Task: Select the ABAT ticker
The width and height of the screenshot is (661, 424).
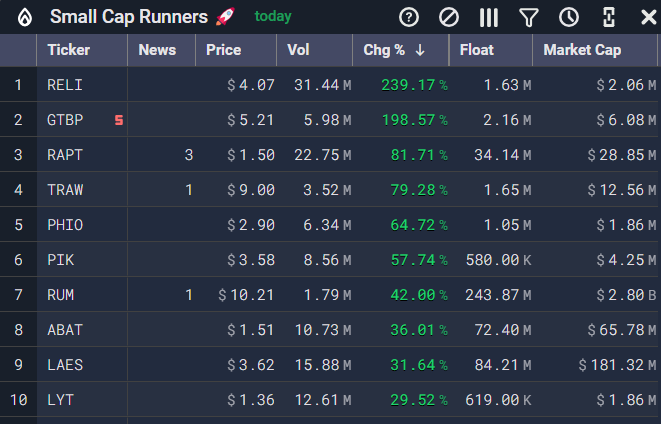Action: point(65,330)
